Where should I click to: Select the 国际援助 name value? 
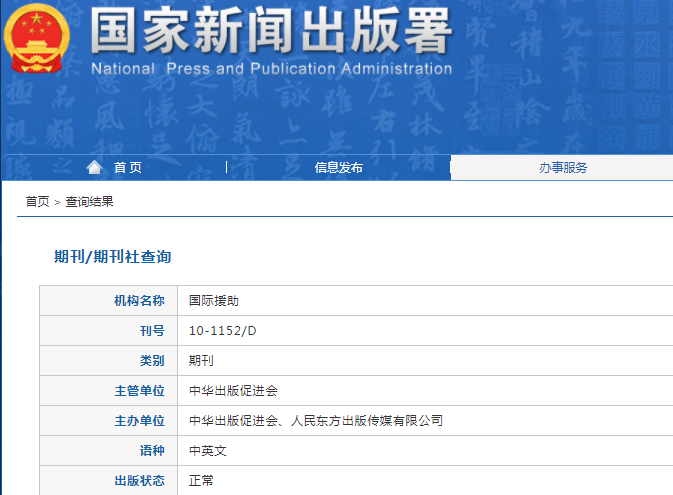tap(214, 301)
